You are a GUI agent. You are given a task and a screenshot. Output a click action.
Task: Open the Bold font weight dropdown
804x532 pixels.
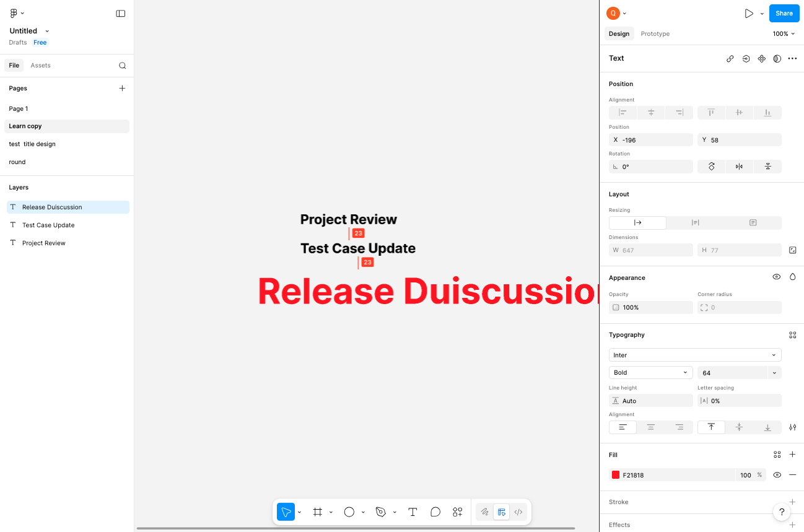[650, 373]
